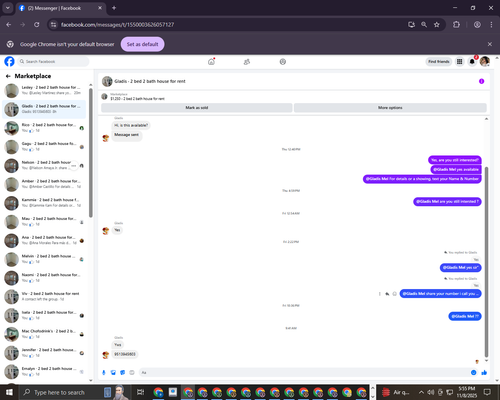The height and width of the screenshot is (400, 500).
Task: Open the notifications bell icon
Action: pyautogui.click(x=472, y=62)
